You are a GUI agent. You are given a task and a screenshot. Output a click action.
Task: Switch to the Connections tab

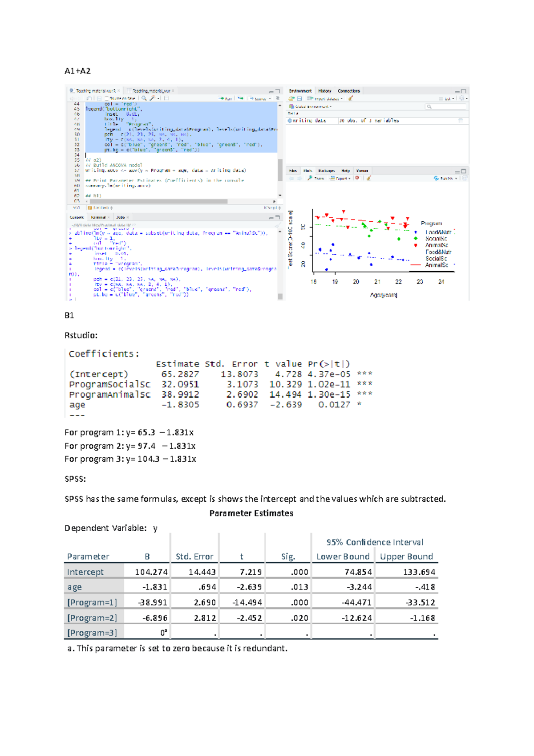click(x=349, y=91)
